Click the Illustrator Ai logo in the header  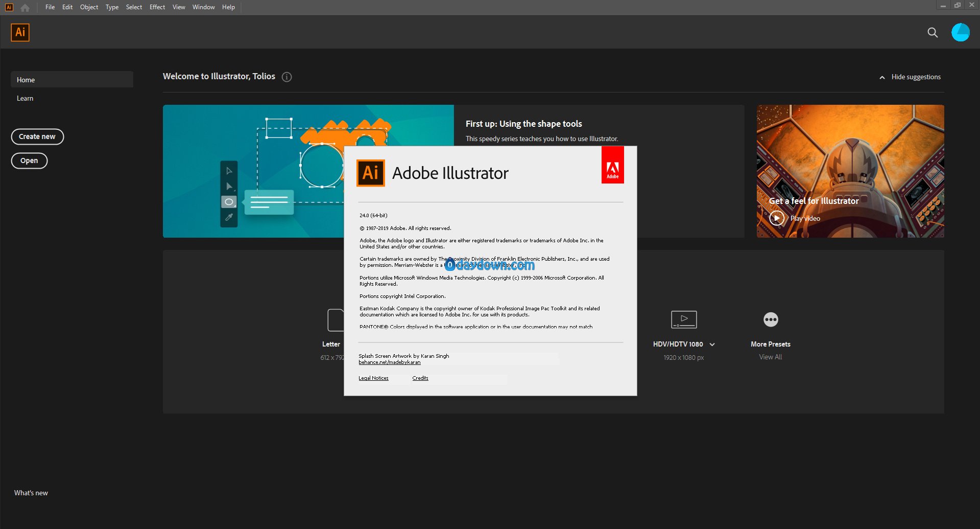pos(20,33)
